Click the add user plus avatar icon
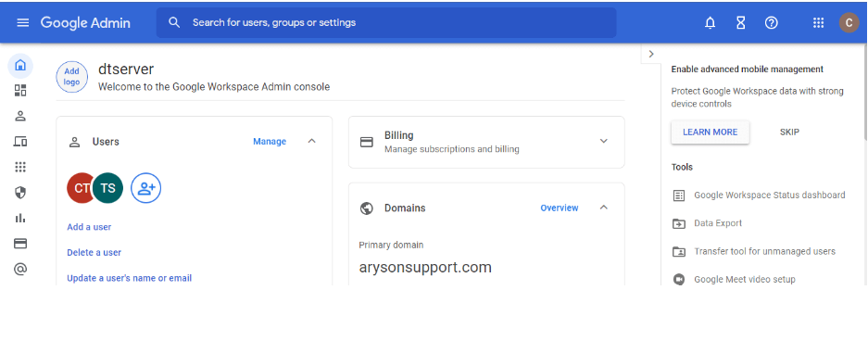The image size is (868, 353). pos(146,188)
